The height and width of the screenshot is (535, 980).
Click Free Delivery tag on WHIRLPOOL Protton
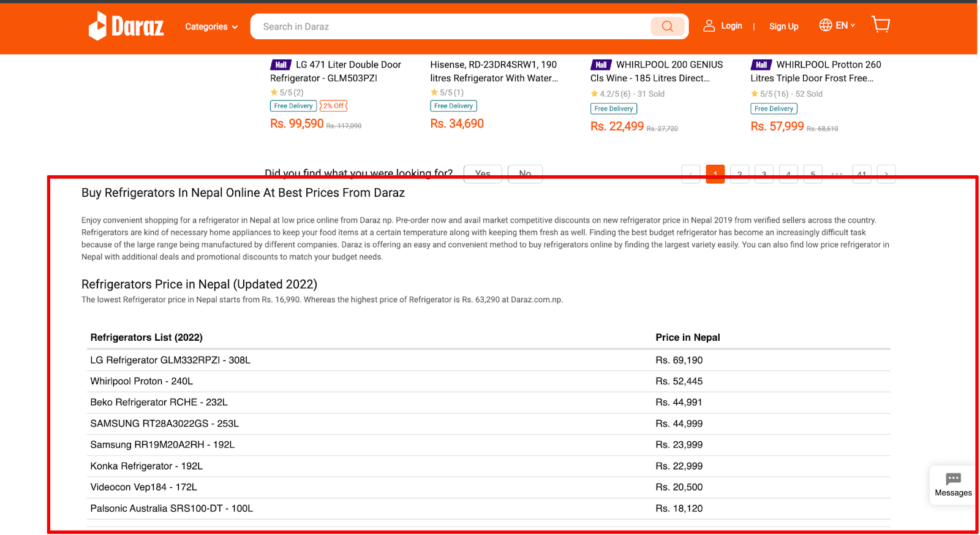[774, 108]
